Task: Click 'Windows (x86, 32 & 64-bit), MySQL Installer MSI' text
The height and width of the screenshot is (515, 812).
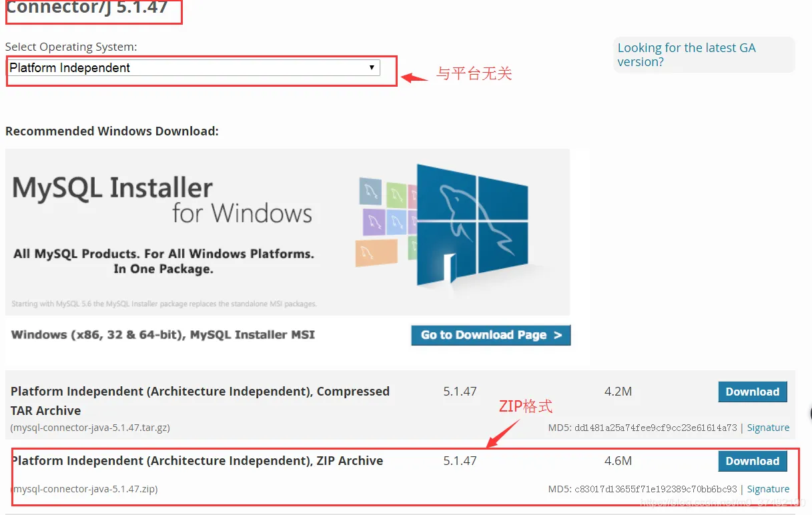Action: (163, 335)
